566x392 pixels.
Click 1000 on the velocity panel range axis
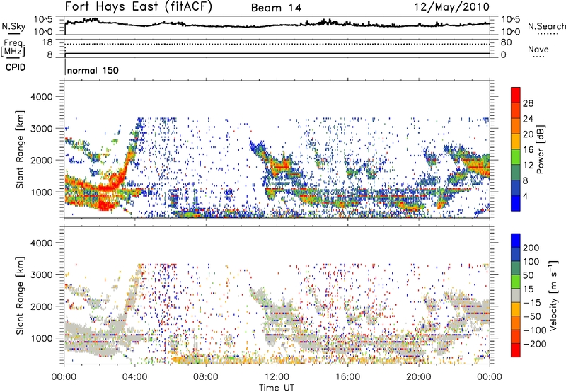(x=42, y=338)
